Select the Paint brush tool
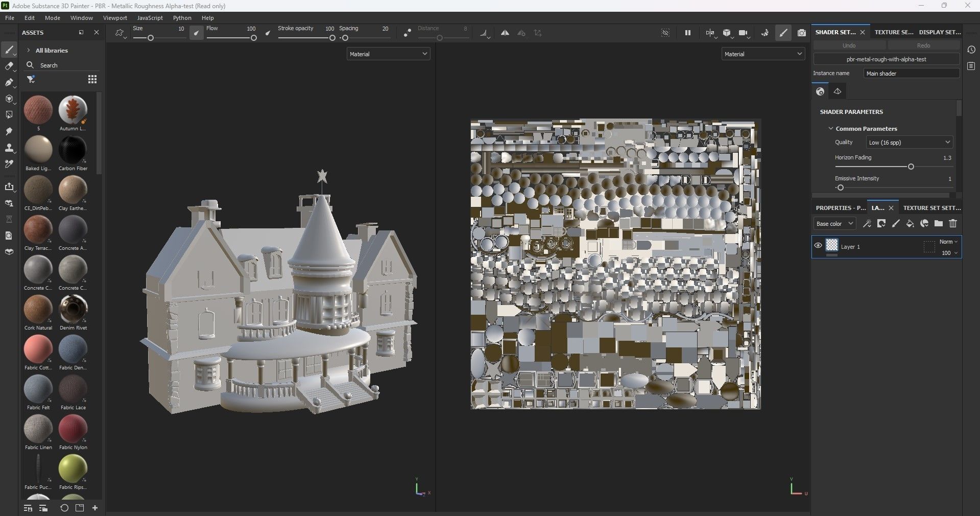Viewport: 980px width, 516px height. pyautogui.click(x=9, y=50)
